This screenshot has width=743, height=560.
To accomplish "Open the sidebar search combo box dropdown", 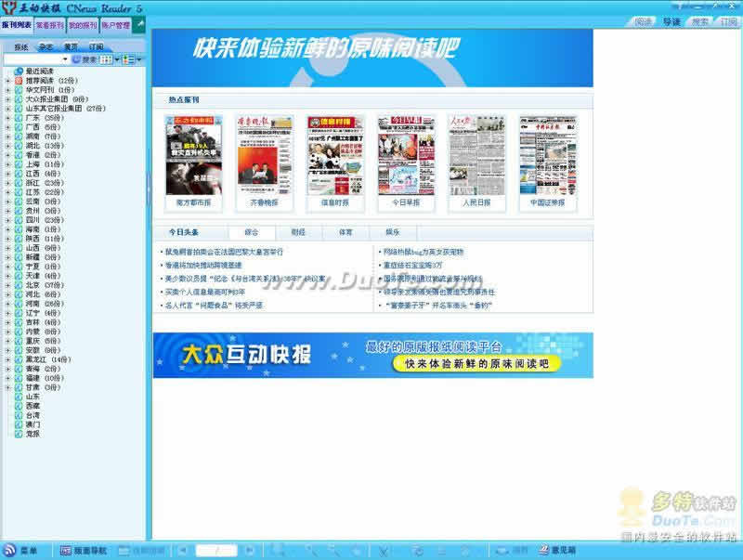I will pyautogui.click(x=65, y=59).
